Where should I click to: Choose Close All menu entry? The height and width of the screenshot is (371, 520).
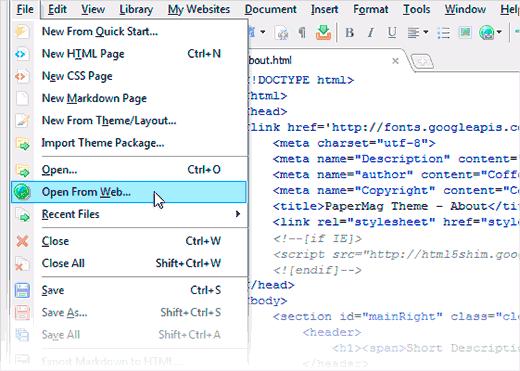[129, 263]
